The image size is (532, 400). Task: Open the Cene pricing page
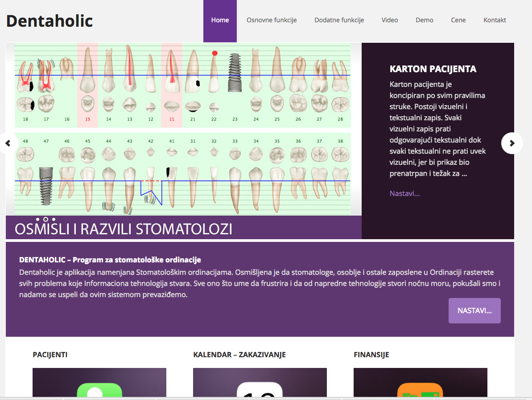tap(458, 20)
